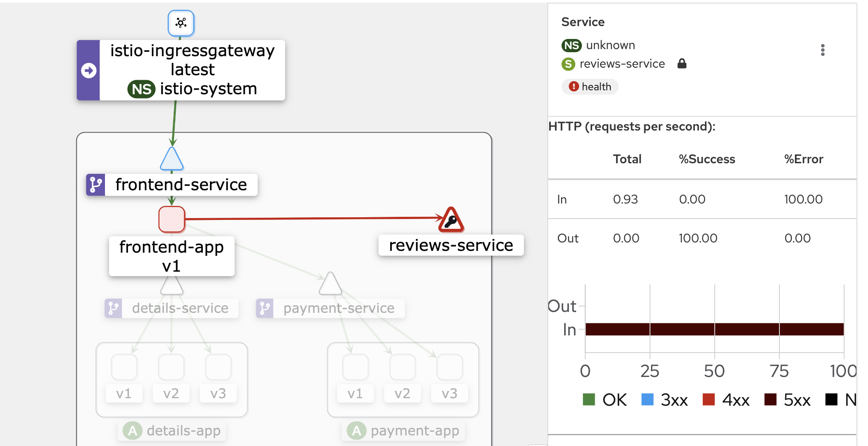Toggle the 5xx legend swatch
The height and width of the screenshot is (446, 868).
(x=771, y=400)
